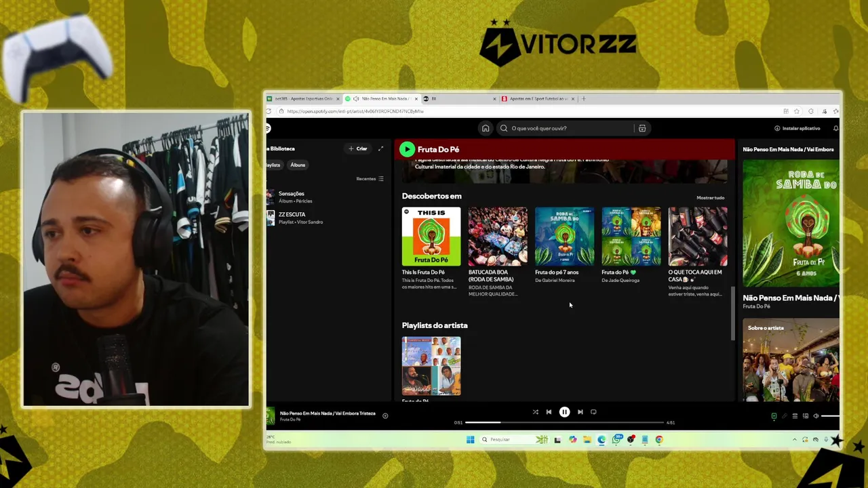Click the browser address bar URL
868x488 pixels.
pos(355,111)
